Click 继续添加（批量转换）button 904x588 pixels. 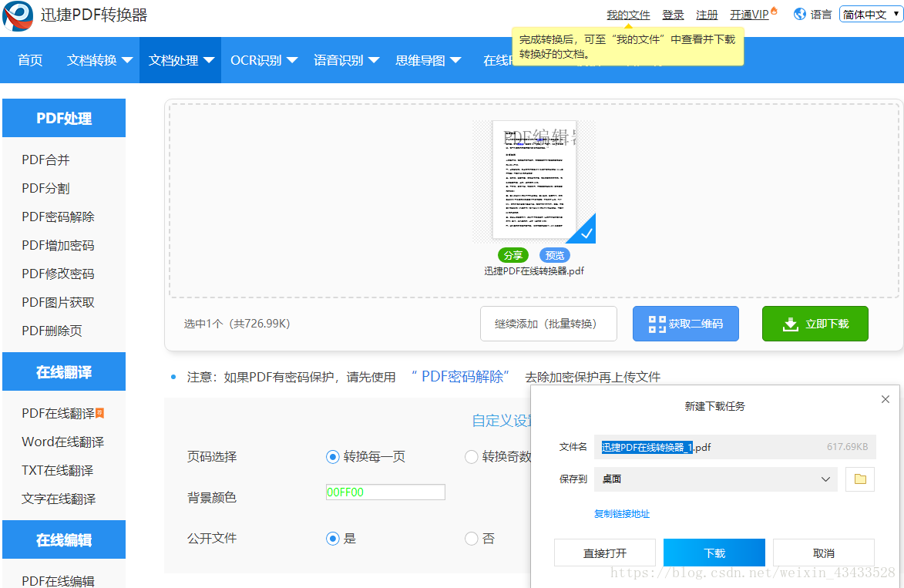(x=548, y=324)
